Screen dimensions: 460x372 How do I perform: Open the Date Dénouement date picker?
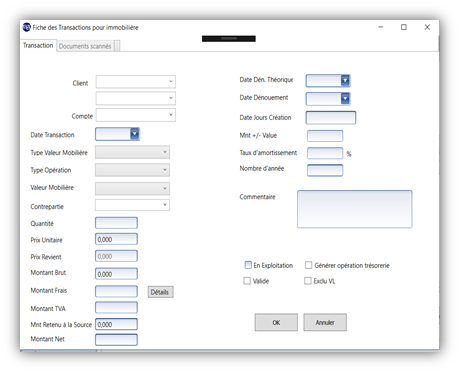[345, 99]
